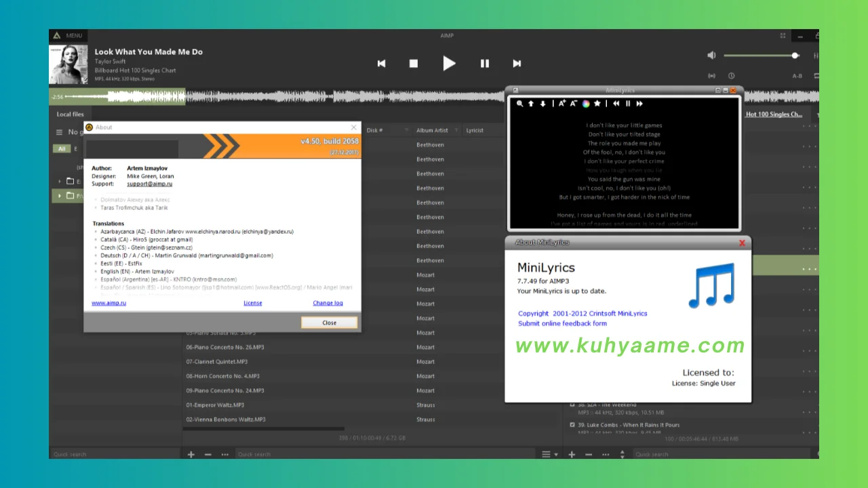
Task: Expand the E: folder tree node
Action: [60, 182]
